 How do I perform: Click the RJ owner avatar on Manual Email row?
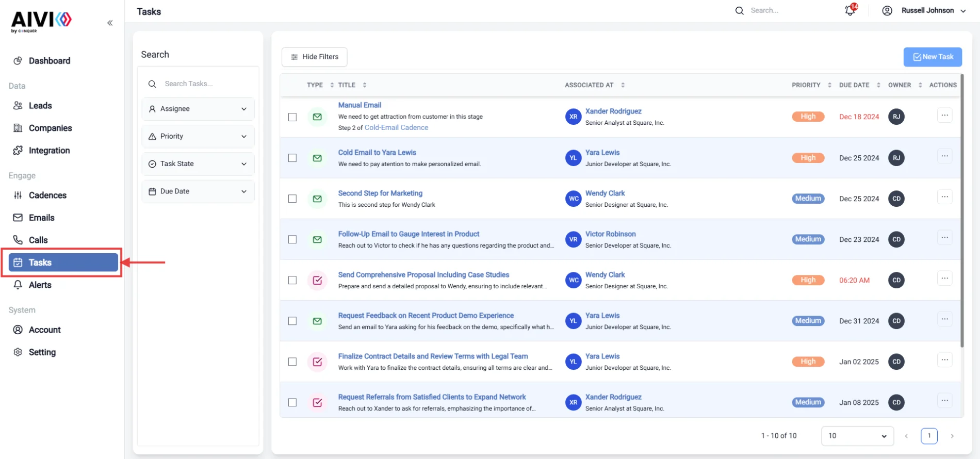(x=896, y=117)
